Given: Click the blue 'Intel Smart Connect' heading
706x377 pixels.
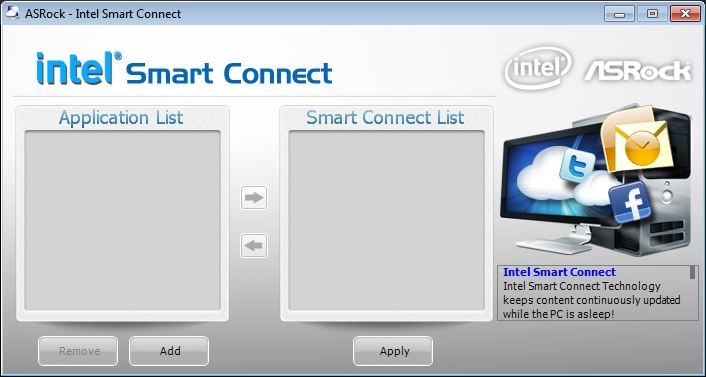Looking at the screenshot, I should pyautogui.click(x=559, y=272).
